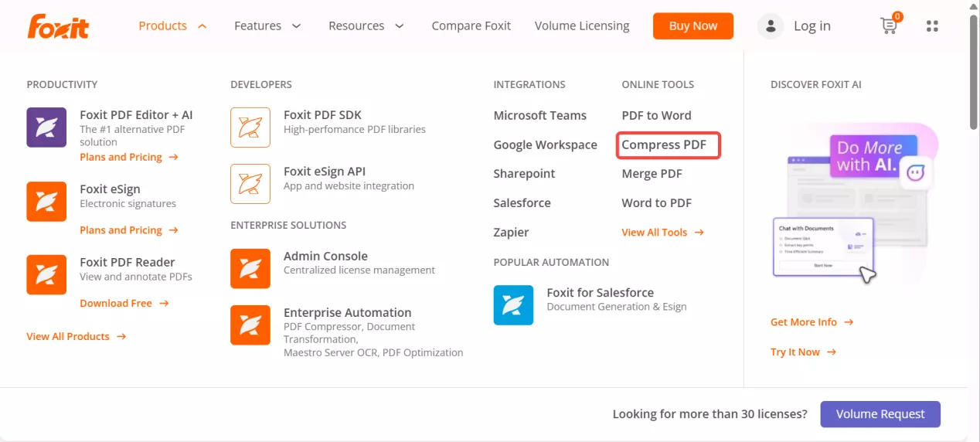
Task: Click the blue Foxit for Salesforce icon
Action: (513, 305)
